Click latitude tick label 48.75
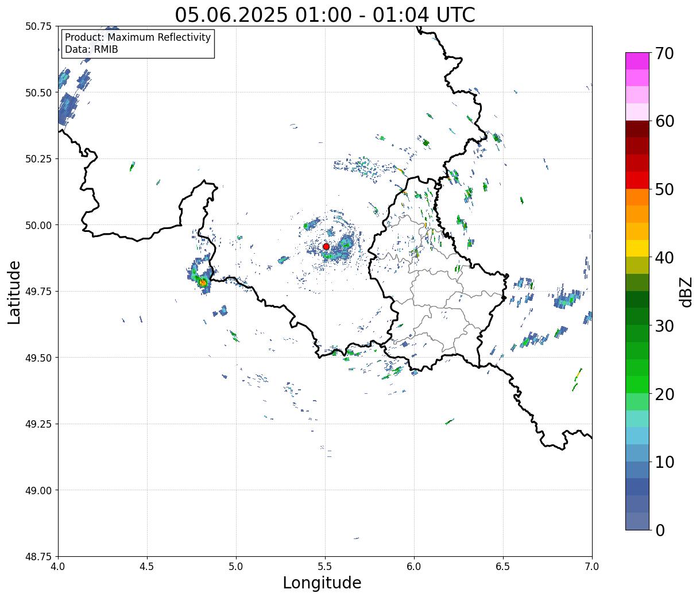The image size is (700, 597). click(38, 557)
